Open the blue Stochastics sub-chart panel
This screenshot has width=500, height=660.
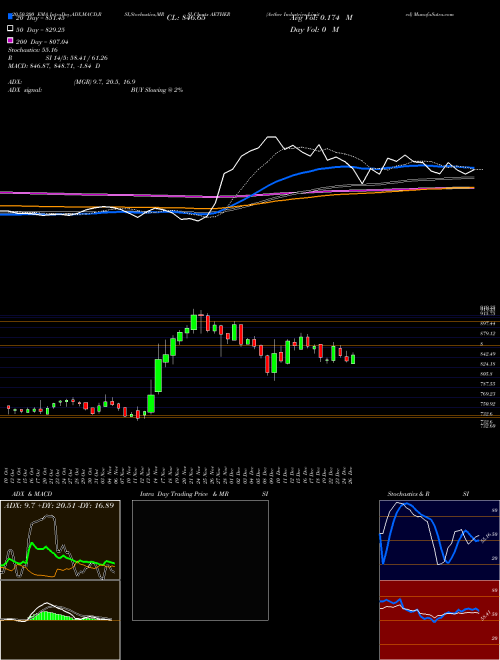[439, 540]
